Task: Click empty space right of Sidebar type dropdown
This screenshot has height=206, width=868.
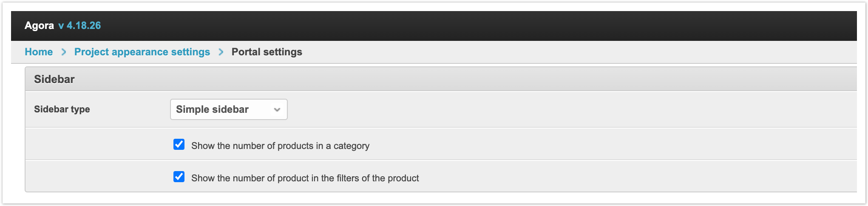Action: [553, 109]
